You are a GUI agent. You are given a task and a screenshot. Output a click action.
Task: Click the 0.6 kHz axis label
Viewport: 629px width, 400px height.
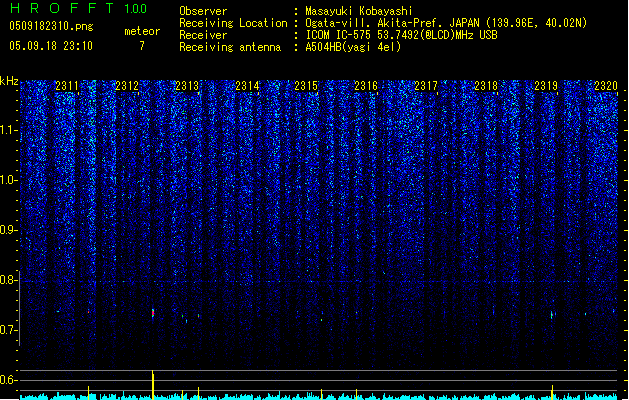click(8, 380)
